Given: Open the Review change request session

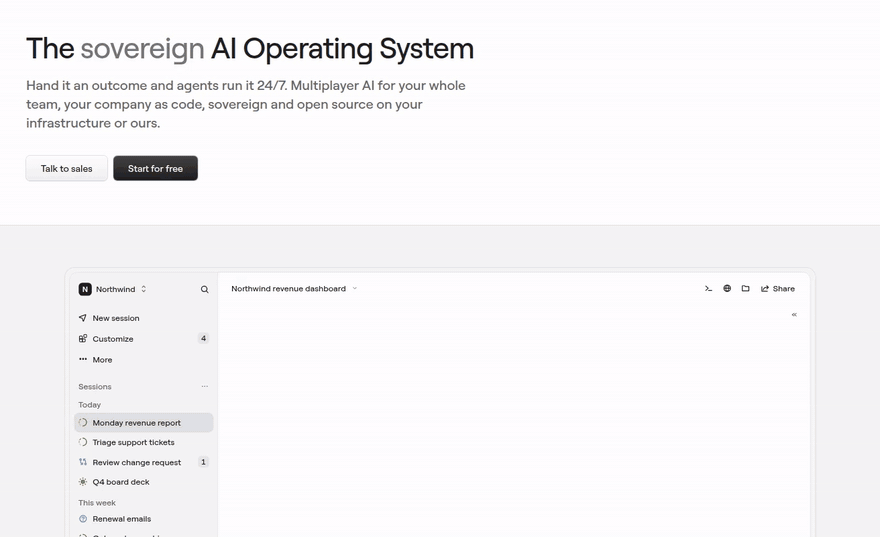Looking at the screenshot, I should (x=144, y=462).
